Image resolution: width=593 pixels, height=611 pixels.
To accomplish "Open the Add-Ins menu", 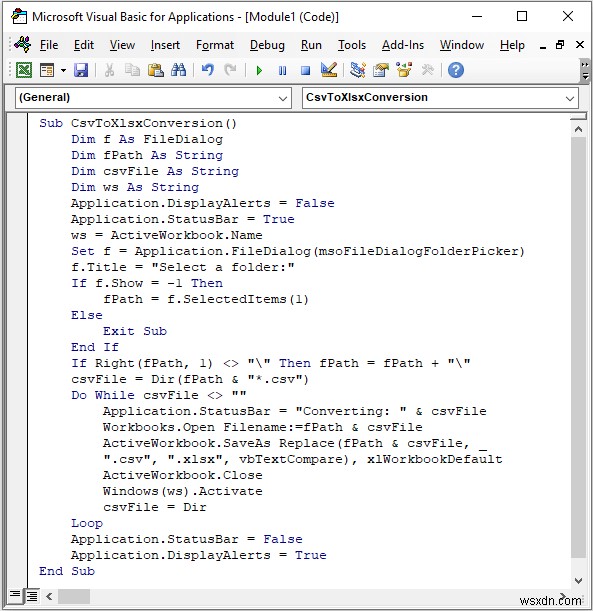I will [402, 45].
